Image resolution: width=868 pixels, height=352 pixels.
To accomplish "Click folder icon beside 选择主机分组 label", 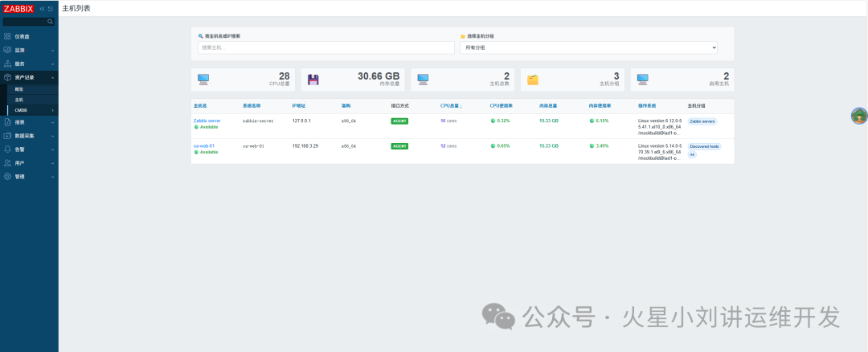I will [463, 36].
